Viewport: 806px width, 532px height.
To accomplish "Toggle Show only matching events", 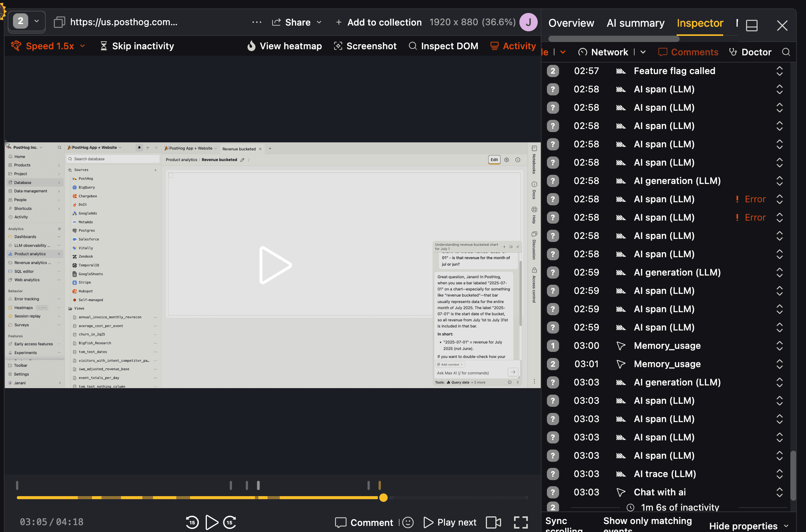I will pos(647,524).
